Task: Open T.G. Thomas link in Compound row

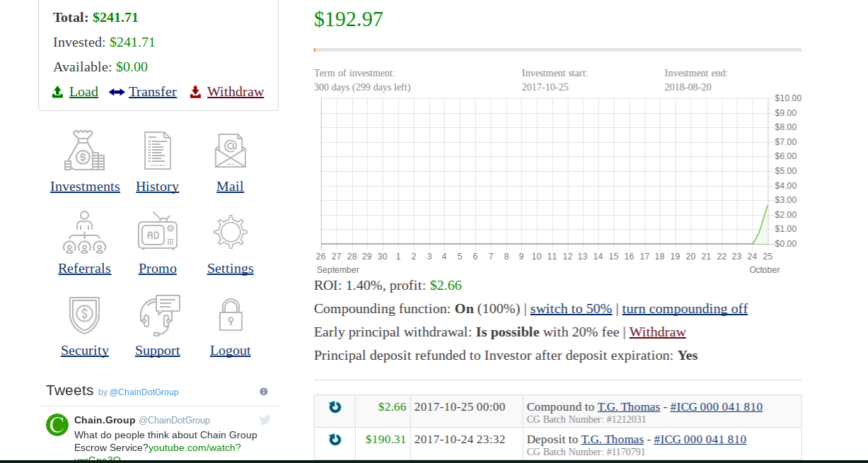Action: 620,407
